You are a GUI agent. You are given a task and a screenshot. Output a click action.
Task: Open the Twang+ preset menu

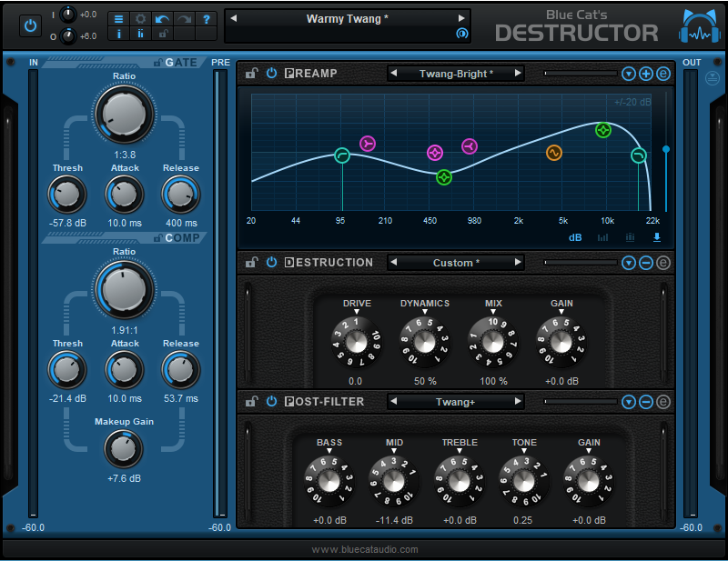(x=456, y=402)
